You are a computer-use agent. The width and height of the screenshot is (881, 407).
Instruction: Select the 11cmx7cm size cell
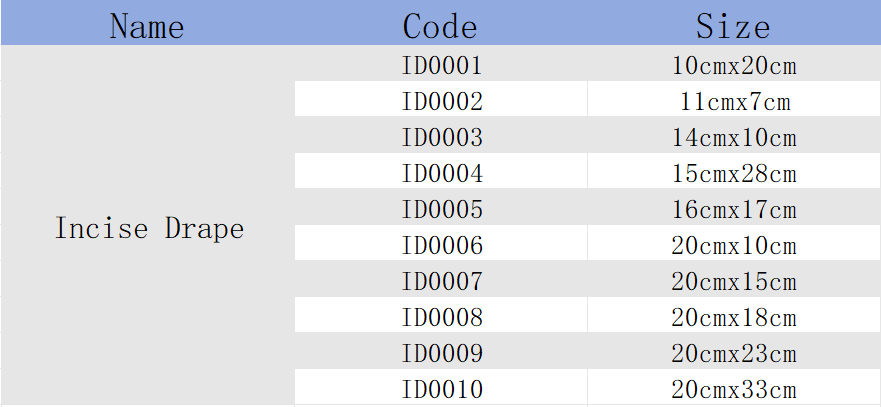[734, 99]
